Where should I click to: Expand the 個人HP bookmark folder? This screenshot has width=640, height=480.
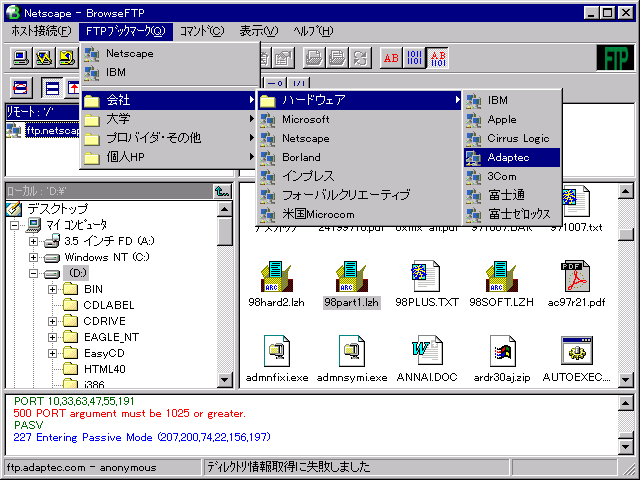[x=169, y=157]
